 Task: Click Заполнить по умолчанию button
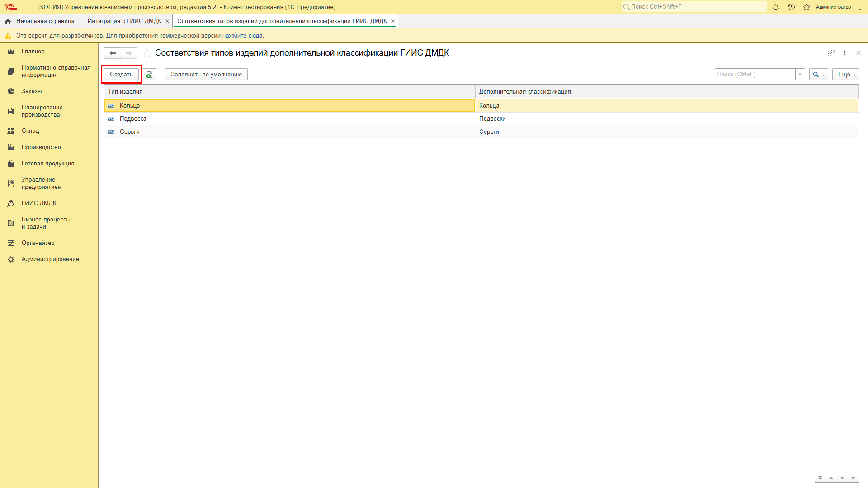[x=206, y=75]
